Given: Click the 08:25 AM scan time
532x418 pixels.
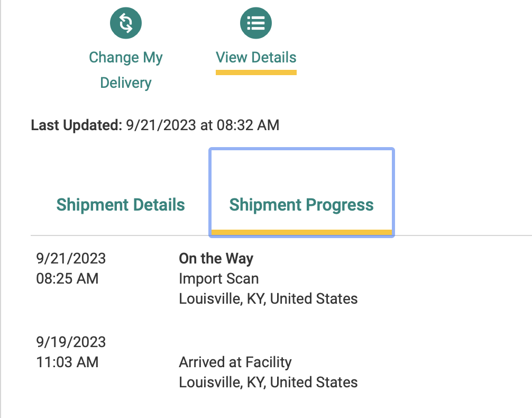Looking at the screenshot, I should pyautogui.click(x=67, y=278).
